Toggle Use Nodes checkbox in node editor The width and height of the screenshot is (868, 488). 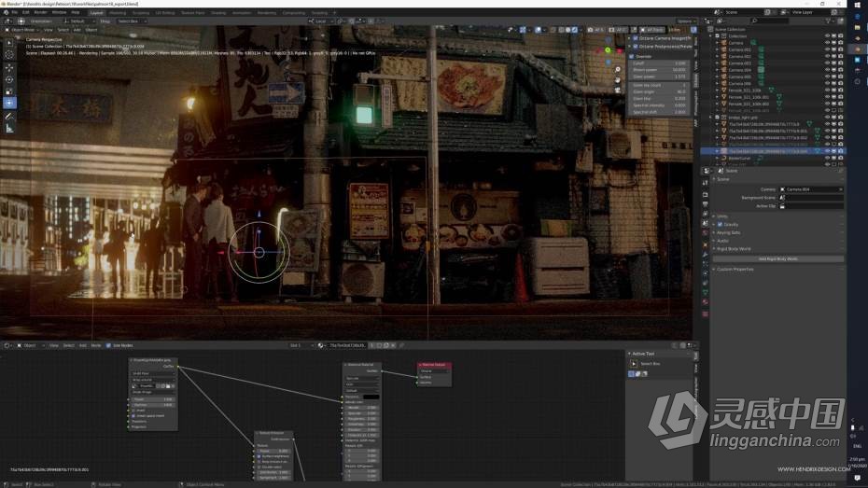tap(108, 345)
